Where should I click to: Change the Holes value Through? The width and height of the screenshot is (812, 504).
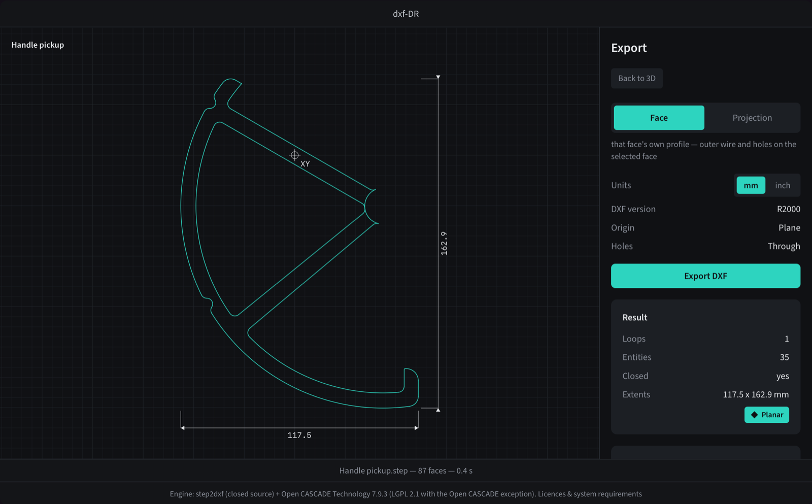tap(784, 246)
